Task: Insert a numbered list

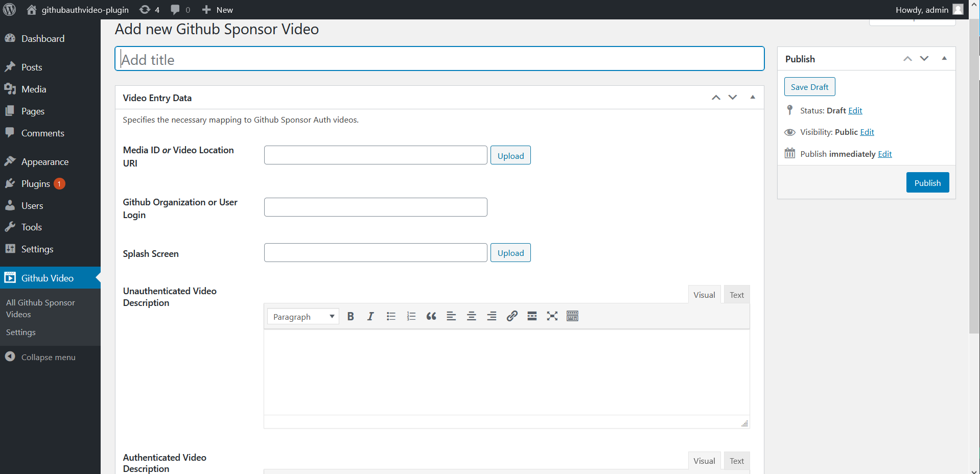Action: coord(411,316)
